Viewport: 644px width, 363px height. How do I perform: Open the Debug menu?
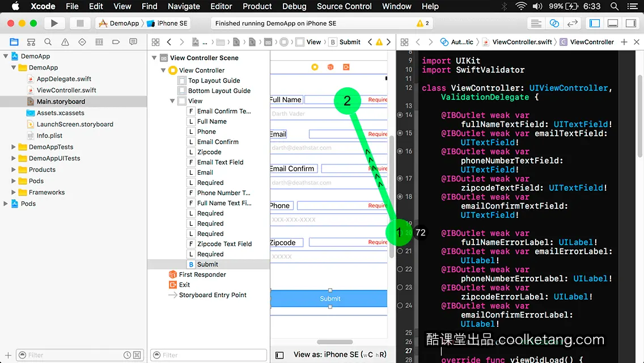coord(294,6)
